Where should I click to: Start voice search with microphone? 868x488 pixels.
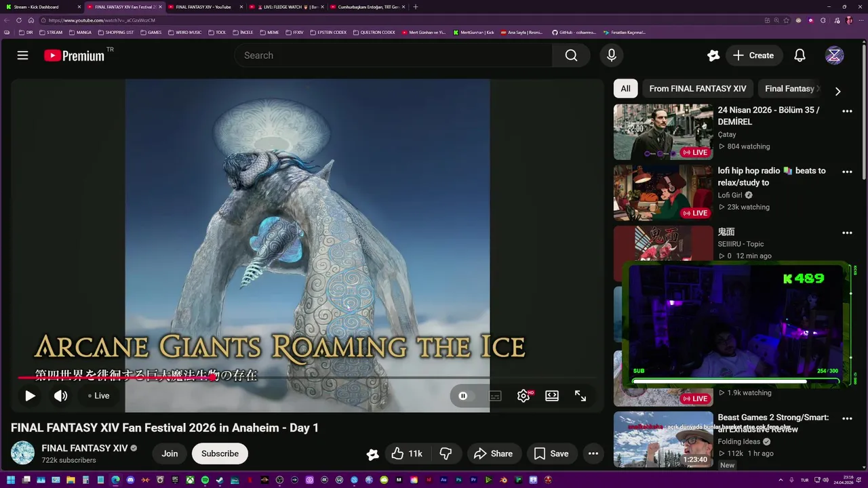pos(612,56)
